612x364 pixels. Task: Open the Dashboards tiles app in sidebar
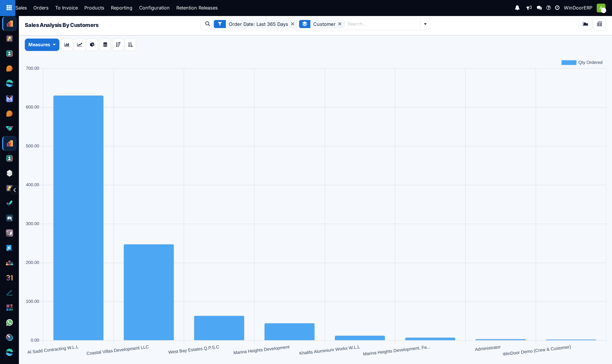(x=9, y=308)
